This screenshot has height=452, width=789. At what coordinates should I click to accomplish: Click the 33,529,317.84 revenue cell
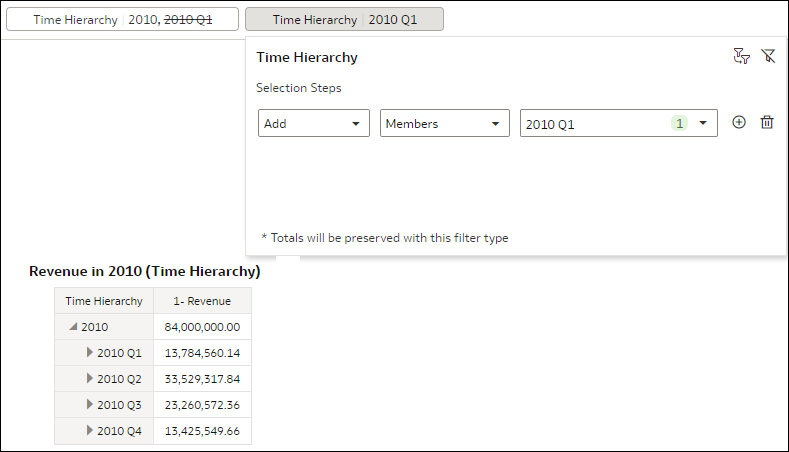coord(202,379)
